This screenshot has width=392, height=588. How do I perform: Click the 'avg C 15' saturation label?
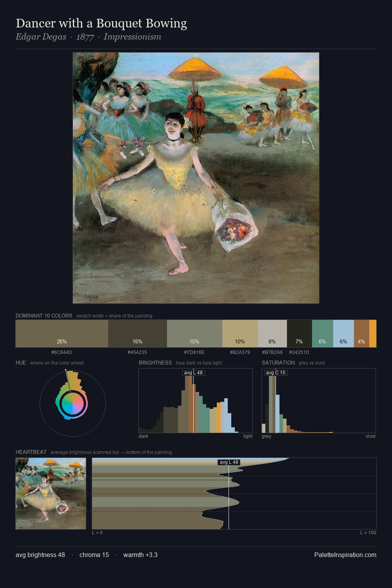(x=276, y=373)
